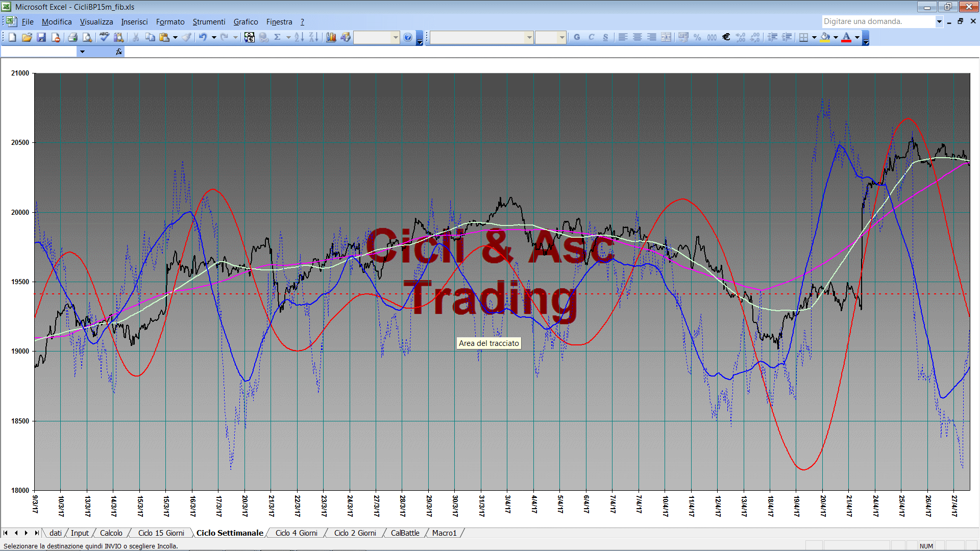Click the Euro conversion icon
Viewport: 980px width, 551px height.
tap(250, 37)
